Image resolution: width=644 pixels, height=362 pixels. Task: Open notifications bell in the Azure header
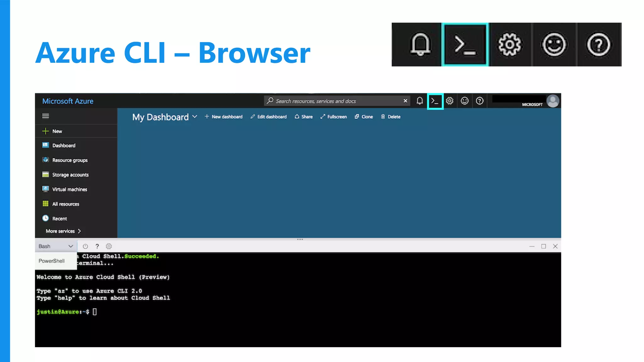pyautogui.click(x=419, y=101)
